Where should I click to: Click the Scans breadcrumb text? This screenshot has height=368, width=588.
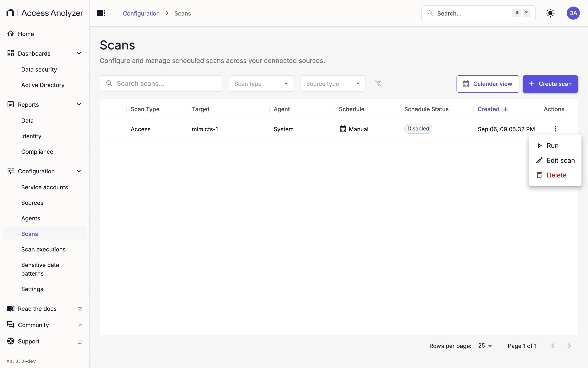183,13
